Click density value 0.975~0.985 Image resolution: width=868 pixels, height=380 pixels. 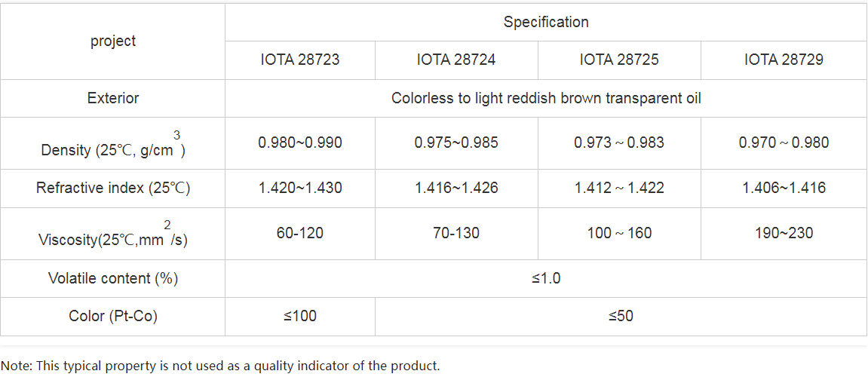456,142
